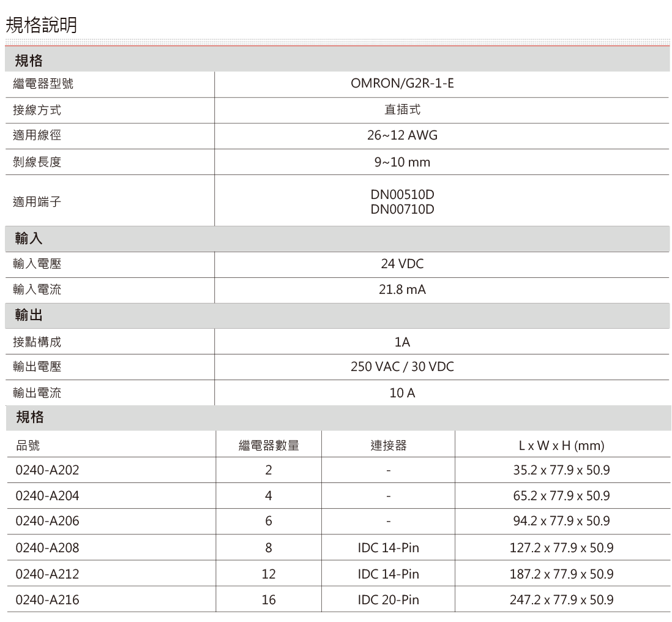
Task: Click relay quantity 16 in 0240-A216 row
Action: tap(269, 599)
